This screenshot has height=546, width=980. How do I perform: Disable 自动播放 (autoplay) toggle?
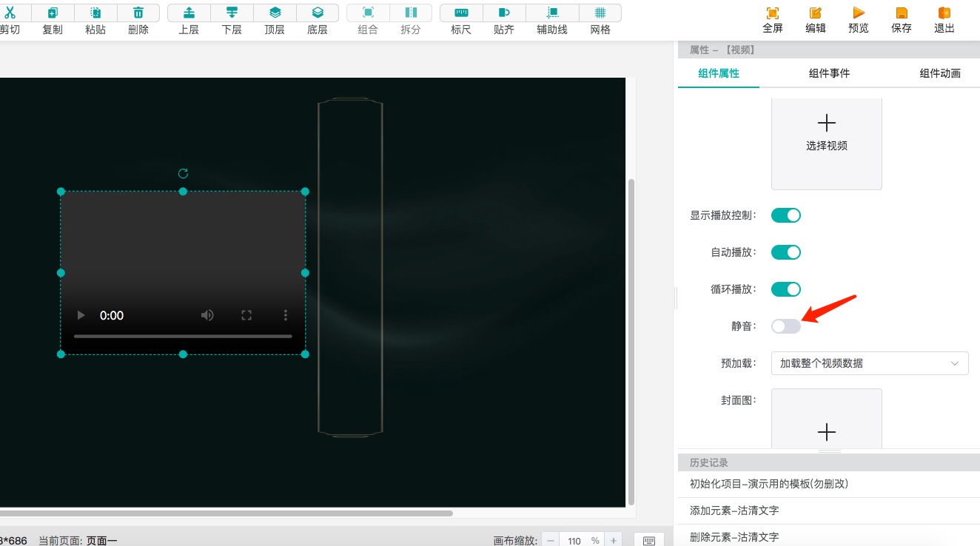[785, 252]
